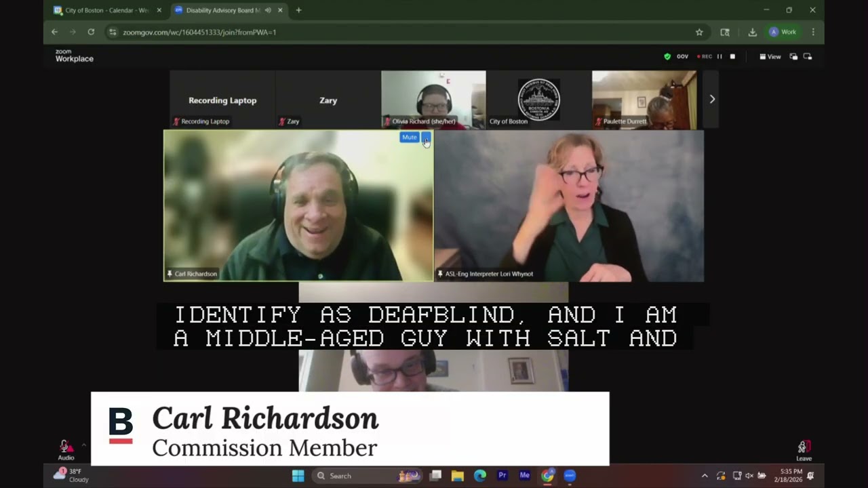This screenshot has height=488, width=868.
Task: Open a new browser tab
Action: point(298,10)
